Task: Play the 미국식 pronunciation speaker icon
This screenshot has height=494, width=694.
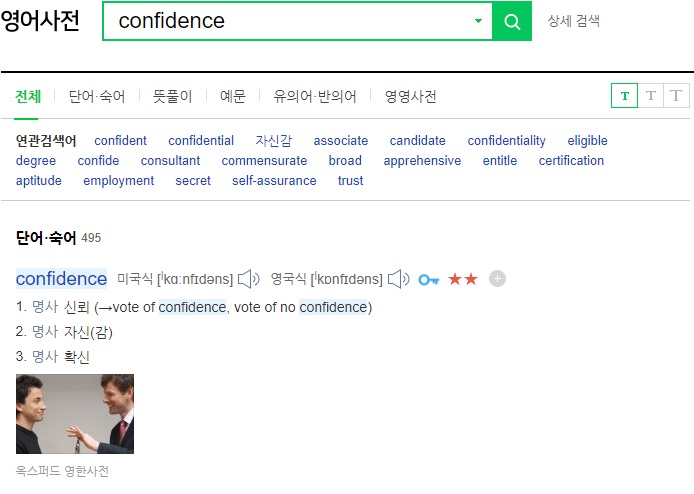Action: tap(249, 279)
